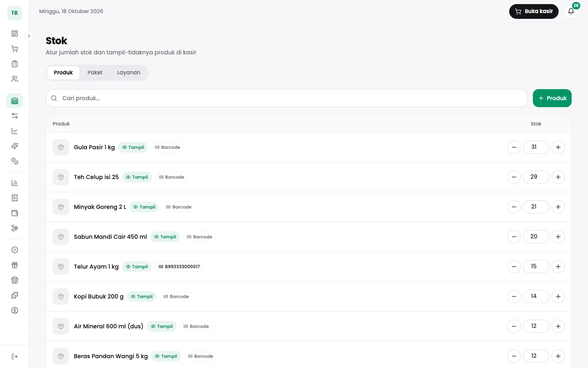Viewport: 588px width, 368px height.
Task: Add a new product with green Produk button
Action: pyautogui.click(x=552, y=98)
